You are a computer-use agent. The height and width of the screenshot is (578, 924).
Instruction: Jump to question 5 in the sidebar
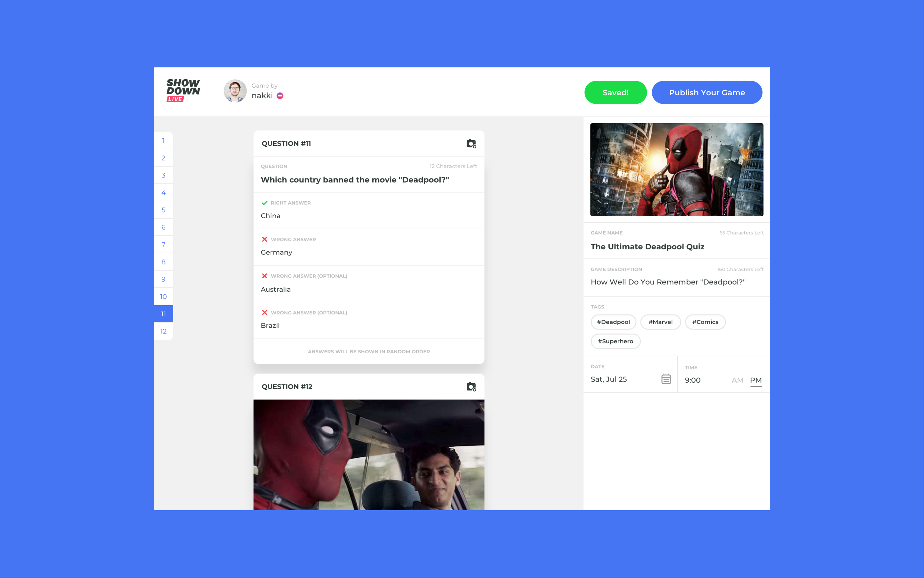[x=164, y=210]
